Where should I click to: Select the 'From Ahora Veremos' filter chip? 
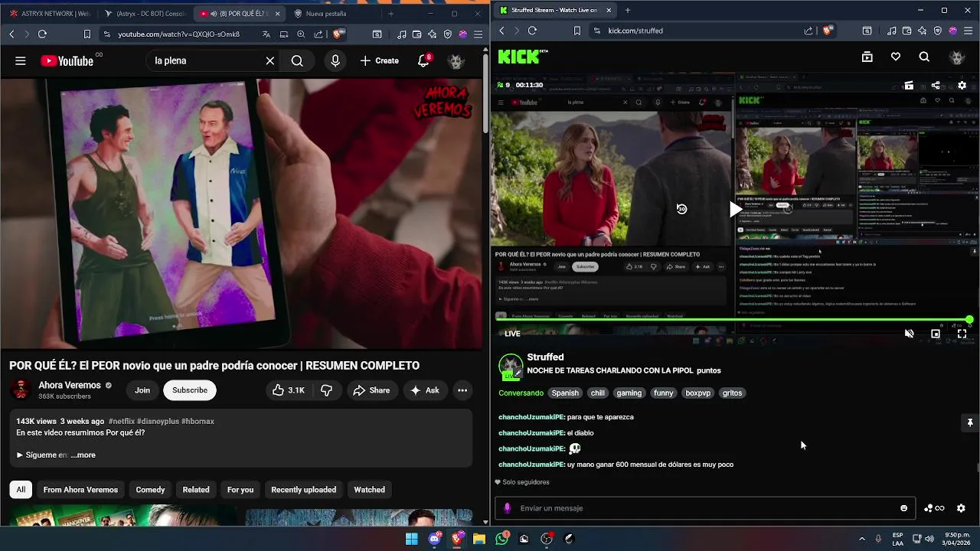(x=80, y=490)
